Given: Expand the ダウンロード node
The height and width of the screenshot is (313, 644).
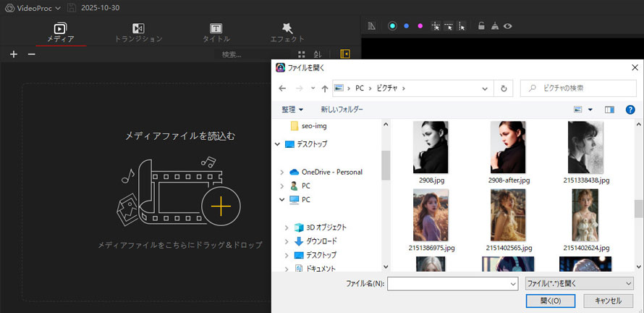Looking at the screenshot, I should click(287, 241).
